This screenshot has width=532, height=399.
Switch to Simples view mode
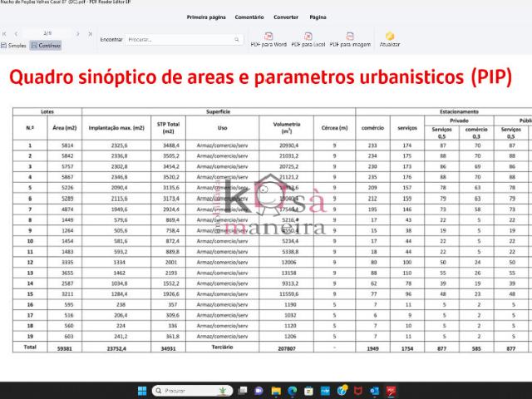click(13, 46)
